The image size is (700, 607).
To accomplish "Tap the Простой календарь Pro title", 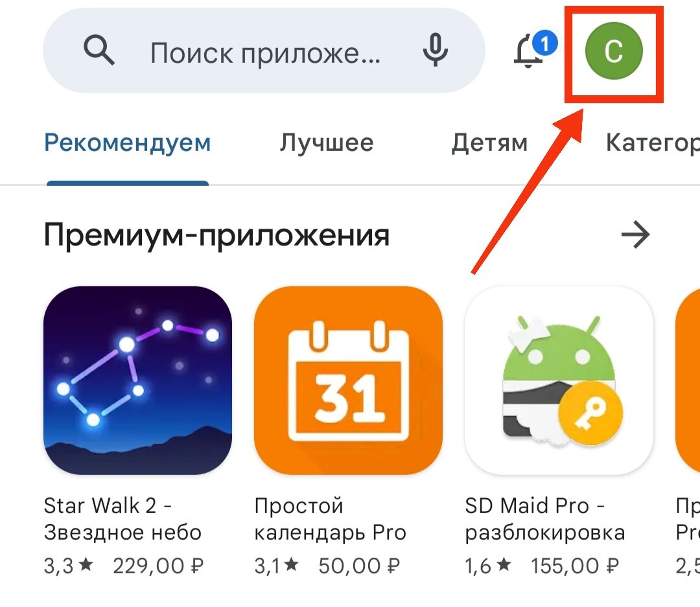I will [331, 519].
